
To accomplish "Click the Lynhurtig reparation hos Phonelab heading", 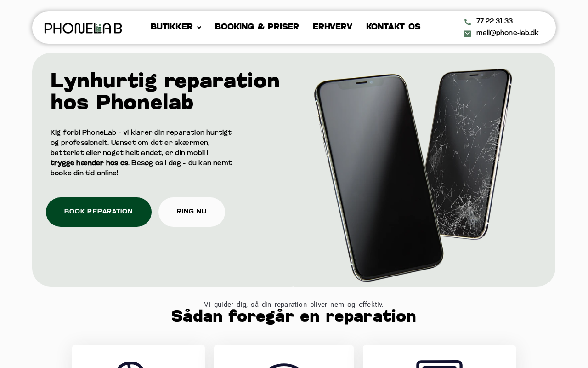I will click(x=165, y=92).
